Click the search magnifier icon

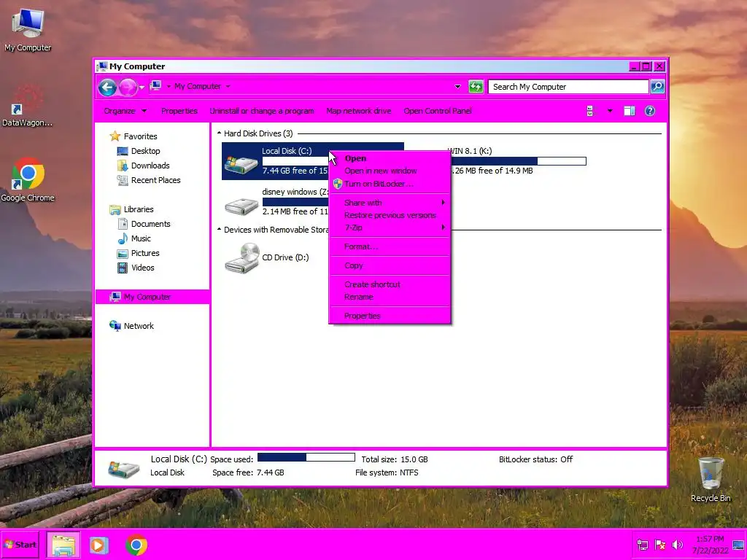pos(657,87)
